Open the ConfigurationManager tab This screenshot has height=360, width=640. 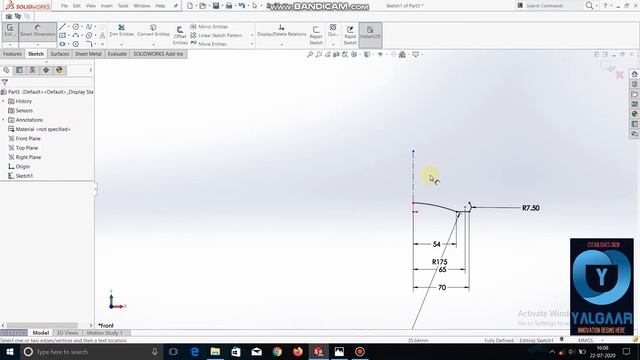point(33,70)
